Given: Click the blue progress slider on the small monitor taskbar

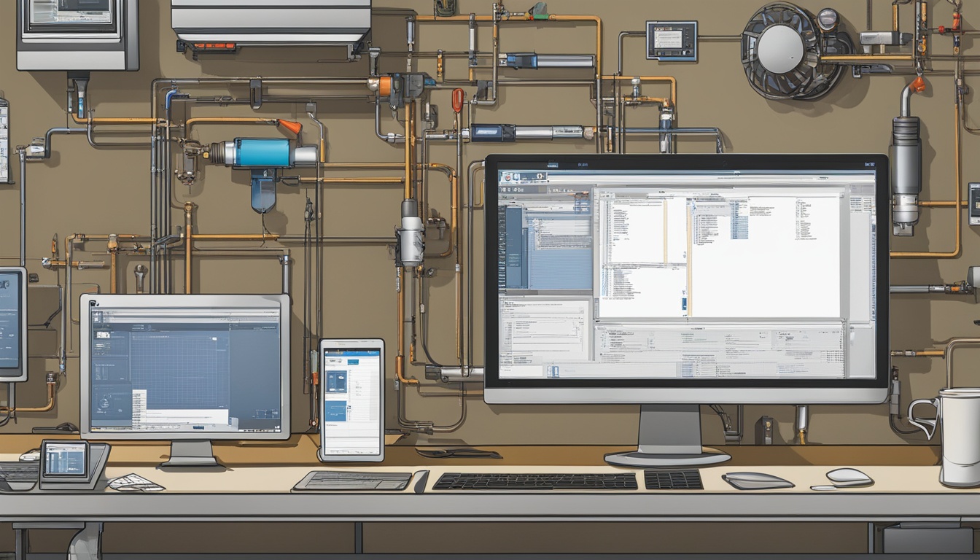Looking at the screenshot, I should [198, 427].
